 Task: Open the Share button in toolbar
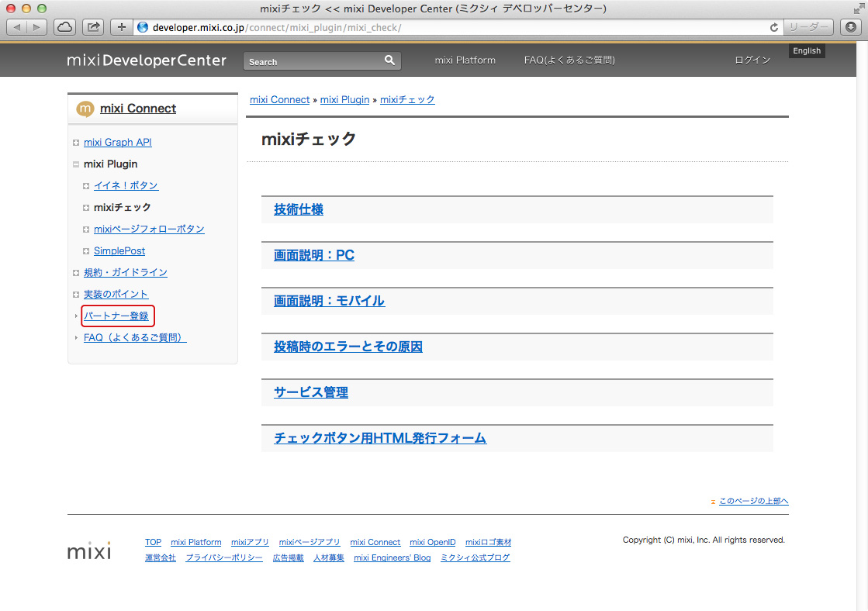[94, 27]
